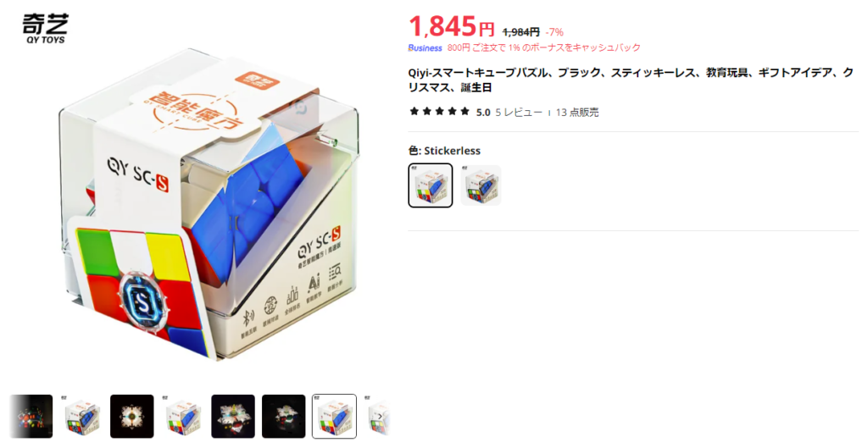Open the 5 レビュー reviews link
Image resolution: width=868 pixels, height=448 pixels.
[519, 113]
